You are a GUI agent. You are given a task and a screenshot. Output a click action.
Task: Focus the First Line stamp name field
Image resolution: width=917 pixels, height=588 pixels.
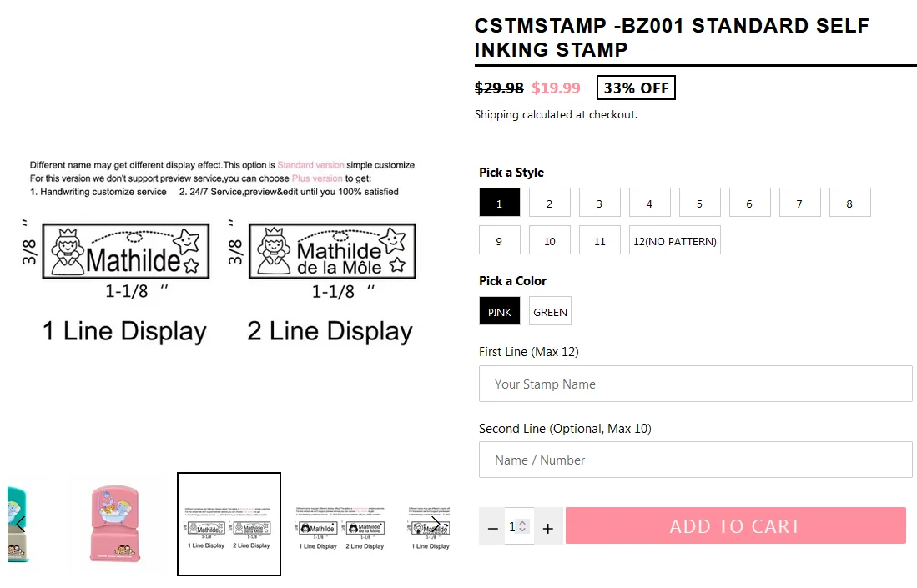point(695,384)
